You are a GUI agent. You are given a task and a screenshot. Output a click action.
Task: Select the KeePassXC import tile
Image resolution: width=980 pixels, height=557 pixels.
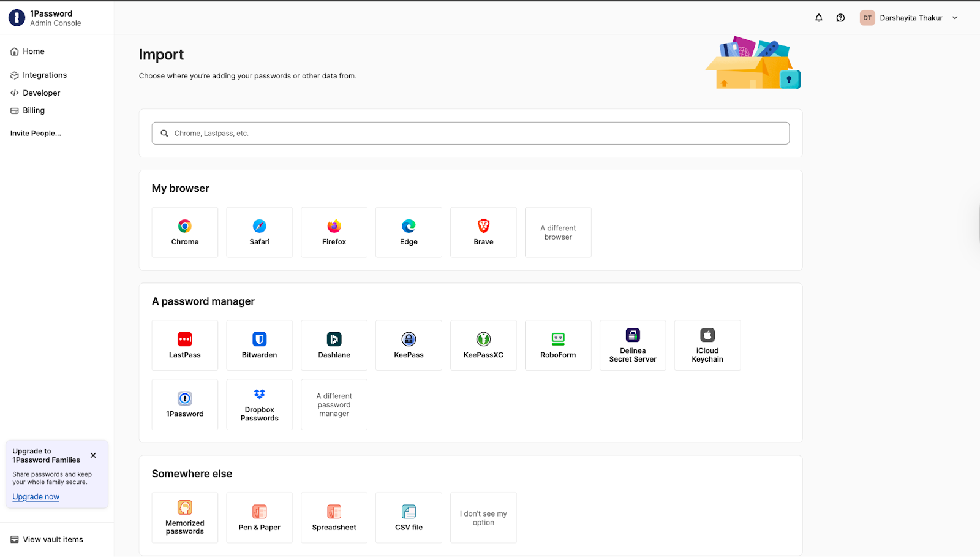click(x=483, y=346)
